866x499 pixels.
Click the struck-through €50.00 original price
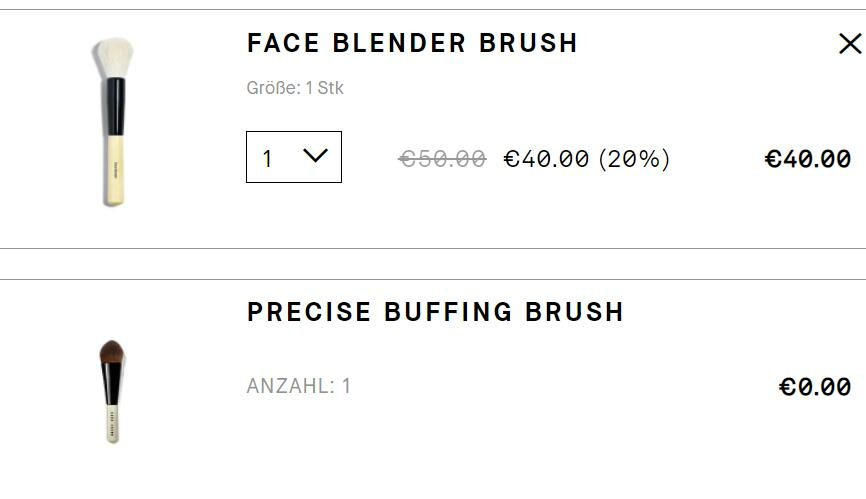pyautogui.click(x=442, y=159)
